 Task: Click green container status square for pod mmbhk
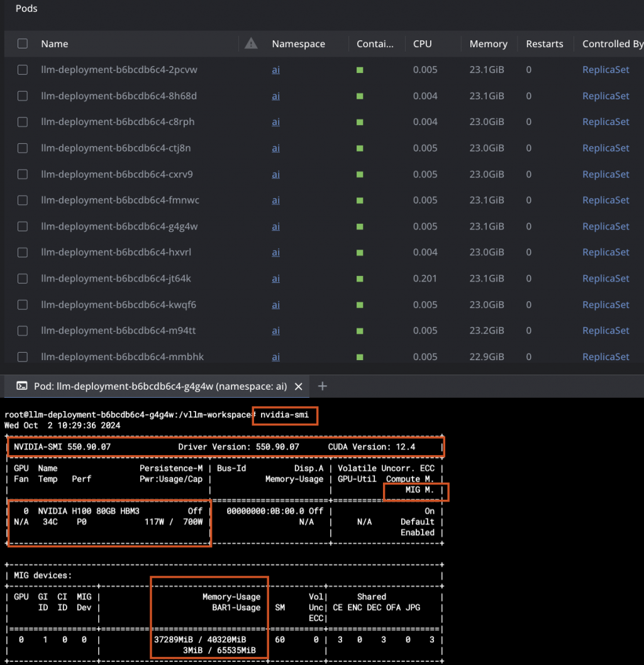click(360, 357)
